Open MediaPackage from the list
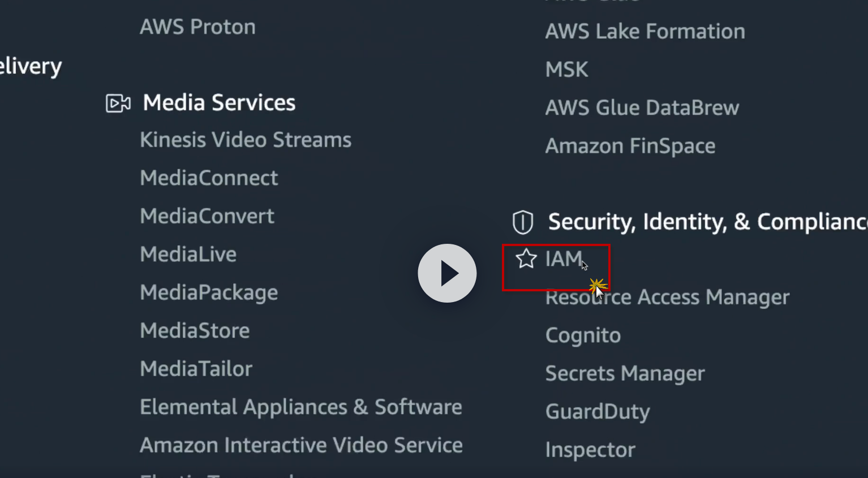The image size is (868, 478). (x=209, y=292)
